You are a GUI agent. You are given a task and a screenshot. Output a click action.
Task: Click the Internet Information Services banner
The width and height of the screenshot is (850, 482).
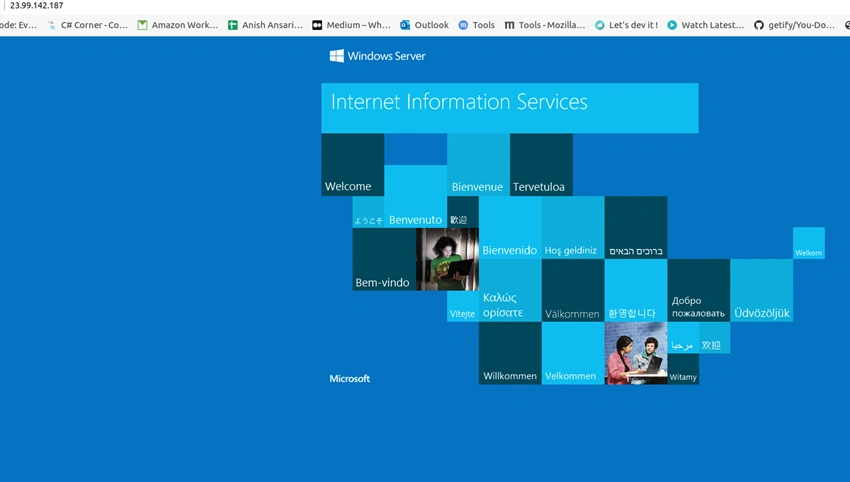pos(510,108)
